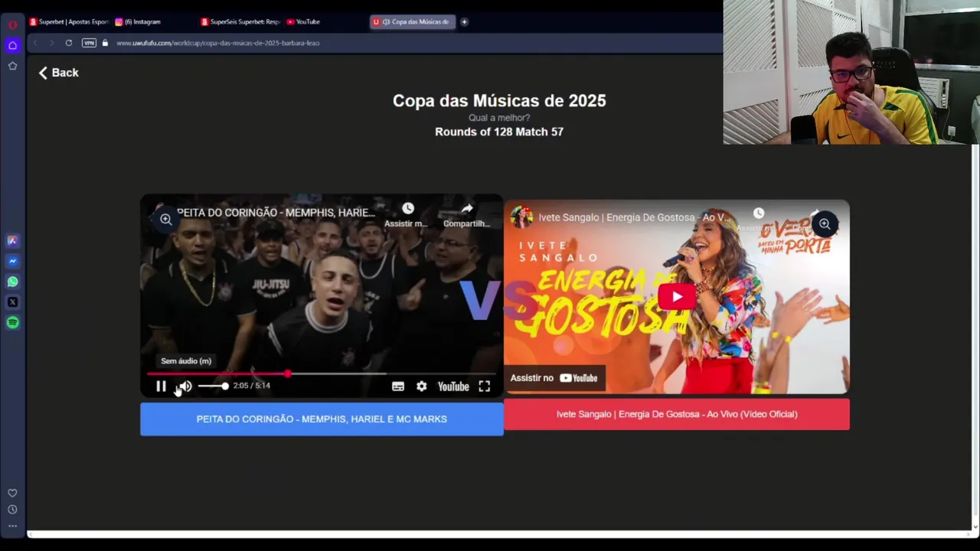Go back using browser arrow

pyautogui.click(x=35, y=43)
